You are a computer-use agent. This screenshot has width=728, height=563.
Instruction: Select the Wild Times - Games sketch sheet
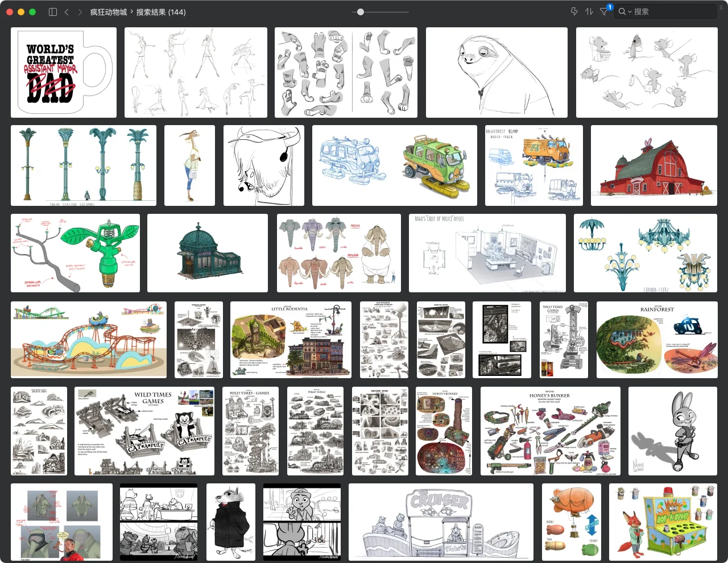251,431
